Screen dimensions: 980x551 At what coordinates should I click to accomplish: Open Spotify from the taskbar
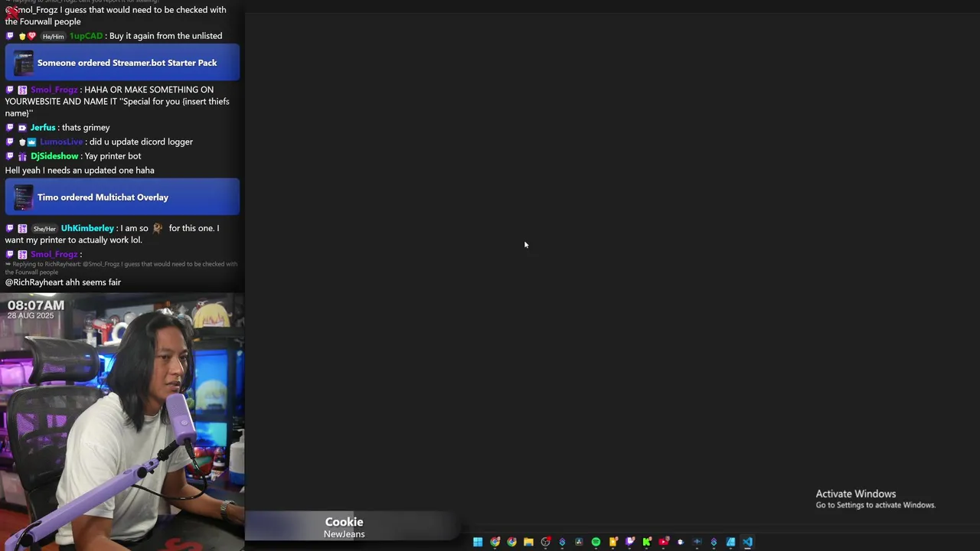coord(596,542)
